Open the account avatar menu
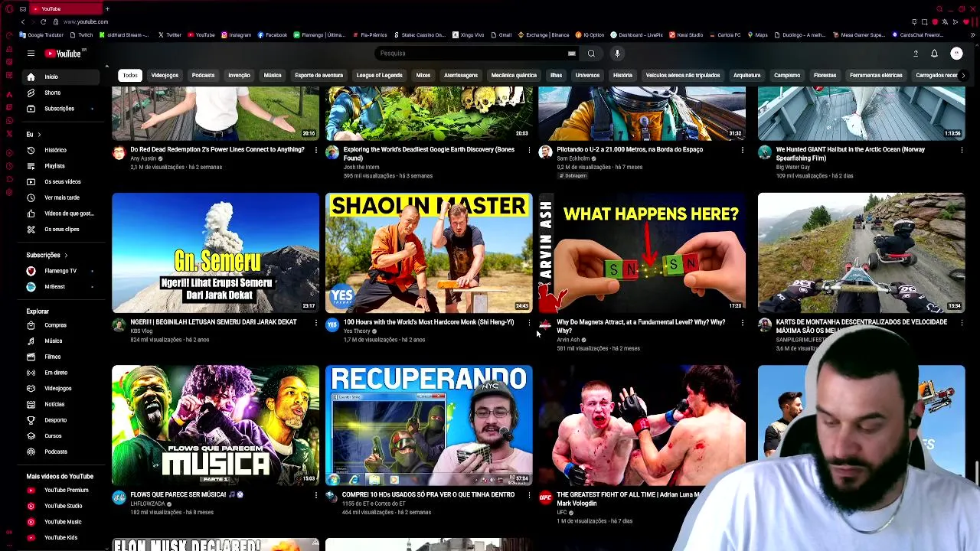This screenshot has width=980, height=551. pyautogui.click(x=956, y=54)
